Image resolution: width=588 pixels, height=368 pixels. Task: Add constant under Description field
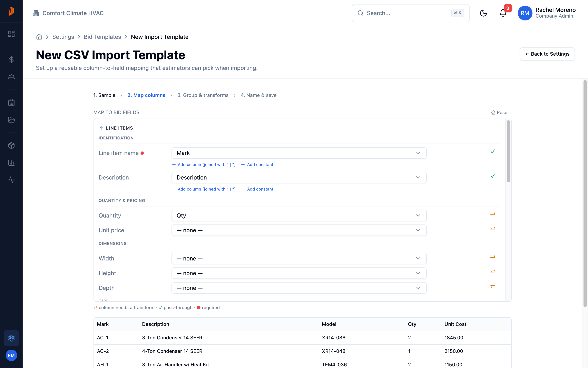(257, 189)
